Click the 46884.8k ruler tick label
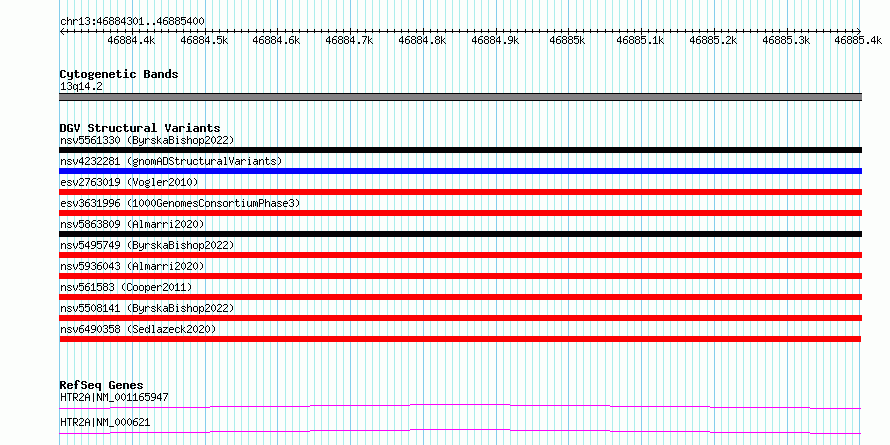The height and width of the screenshot is (445, 890). [x=423, y=40]
